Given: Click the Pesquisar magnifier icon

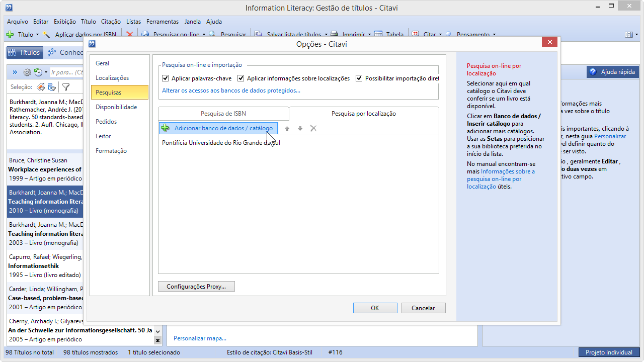Looking at the screenshot, I should pos(213,35).
